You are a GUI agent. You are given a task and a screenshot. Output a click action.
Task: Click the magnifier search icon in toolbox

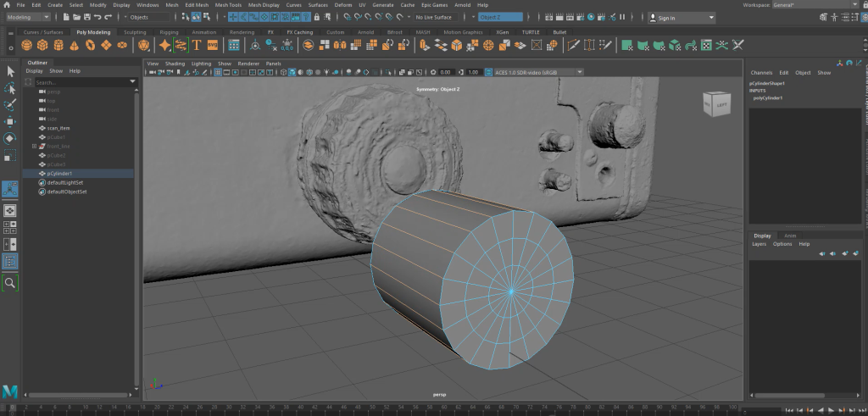click(10, 283)
